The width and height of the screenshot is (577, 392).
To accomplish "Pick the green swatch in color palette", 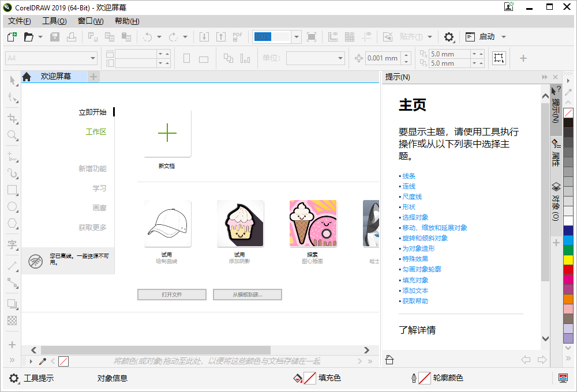I will pos(568,250).
